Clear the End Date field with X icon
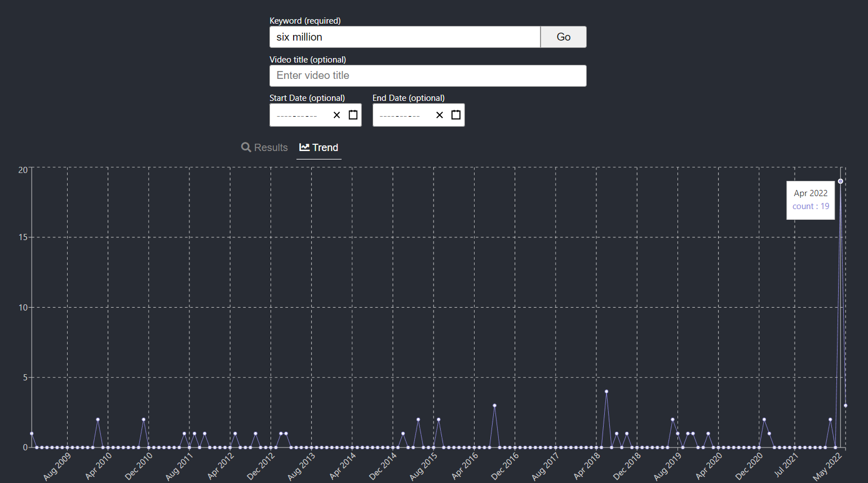This screenshot has height=483, width=868. [440, 115]
